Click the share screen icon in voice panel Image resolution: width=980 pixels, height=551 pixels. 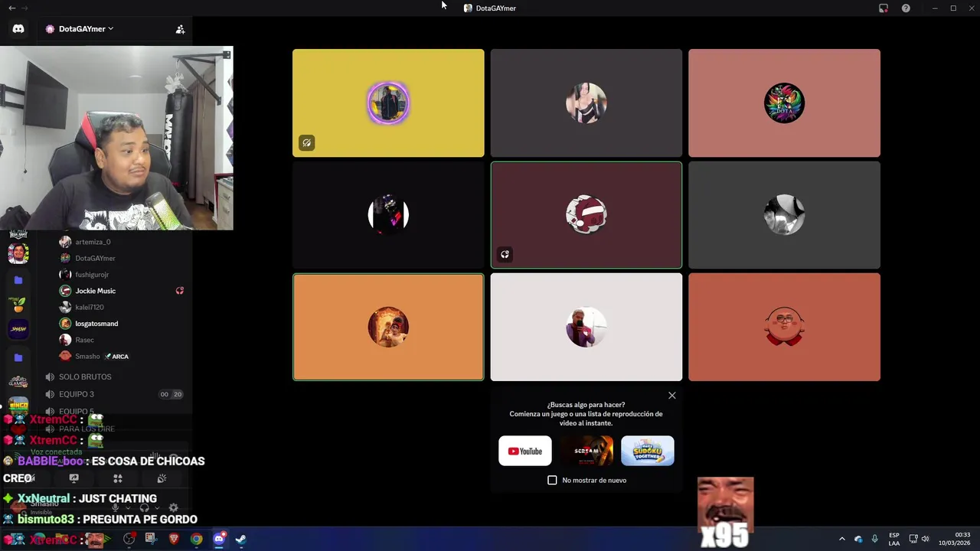point(73,478)
